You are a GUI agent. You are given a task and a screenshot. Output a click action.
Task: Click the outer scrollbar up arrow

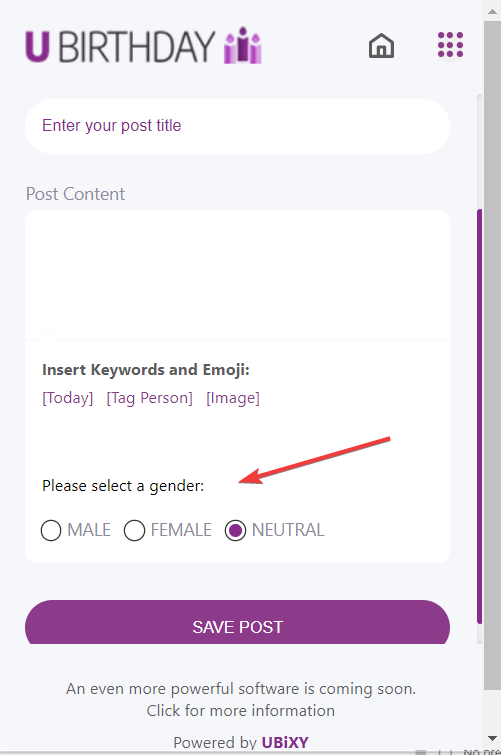click(x=492, y=10)
